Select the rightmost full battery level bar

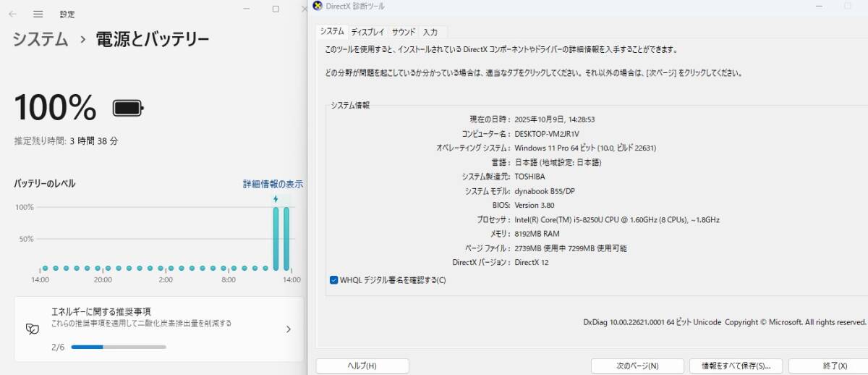[x=286, y=237]
